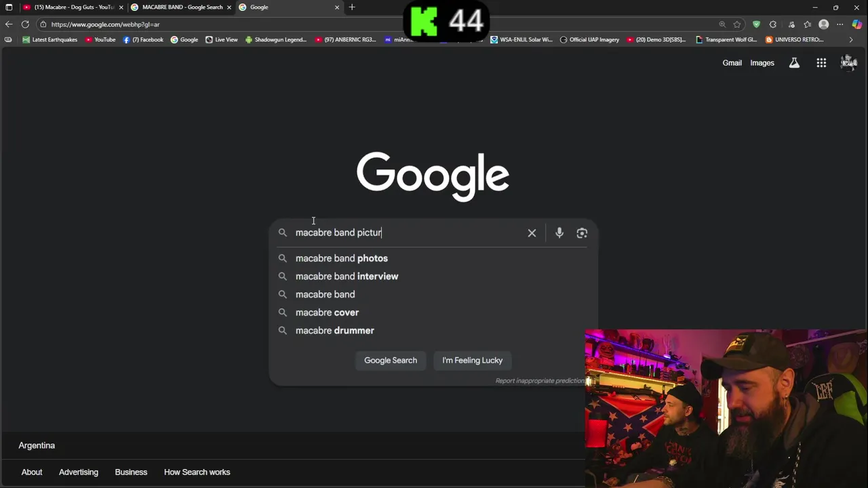The height and width of the screenshot is (488, 868).
Task: Open the Business footer link
Action: pos(131,472)
